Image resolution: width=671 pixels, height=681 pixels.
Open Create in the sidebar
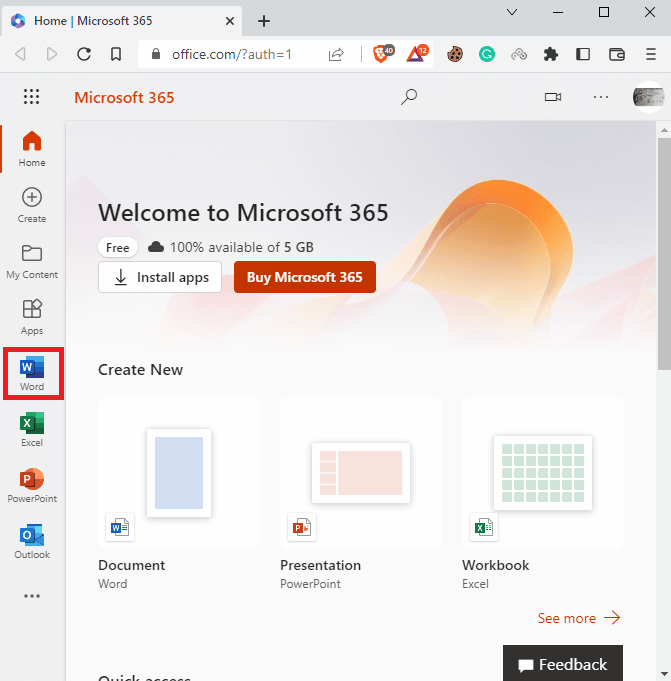(x=32, y=205)
